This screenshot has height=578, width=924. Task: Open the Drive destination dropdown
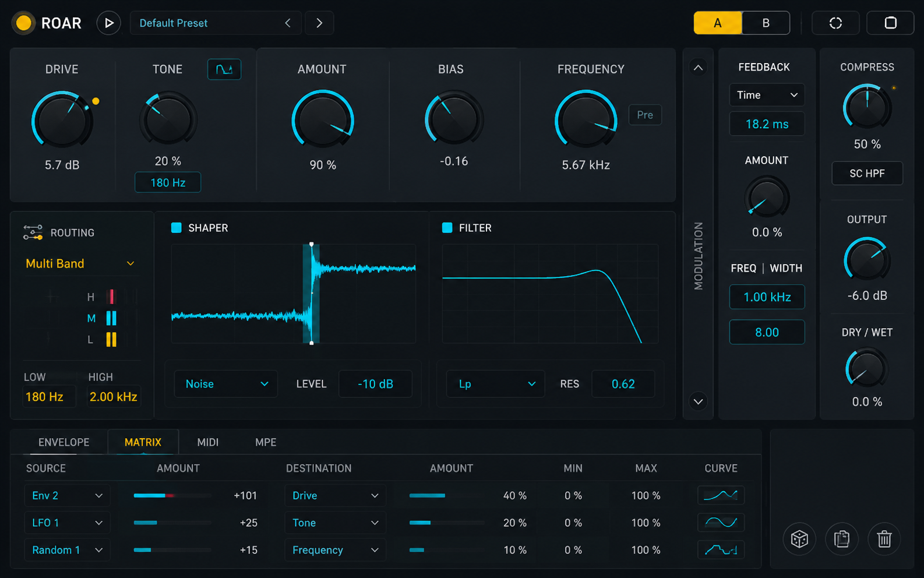[335, 495]
